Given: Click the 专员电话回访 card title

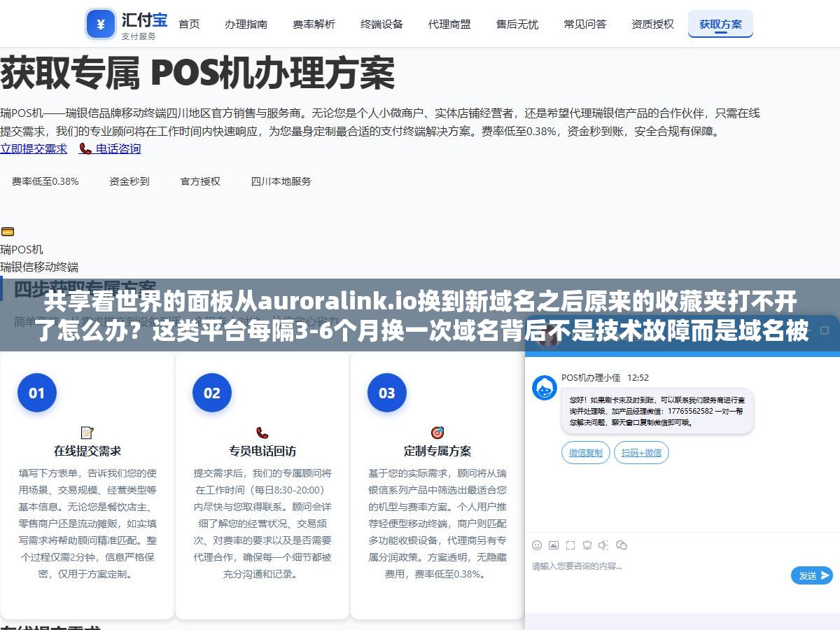Looking at the screenshot, I should point(262,451).
